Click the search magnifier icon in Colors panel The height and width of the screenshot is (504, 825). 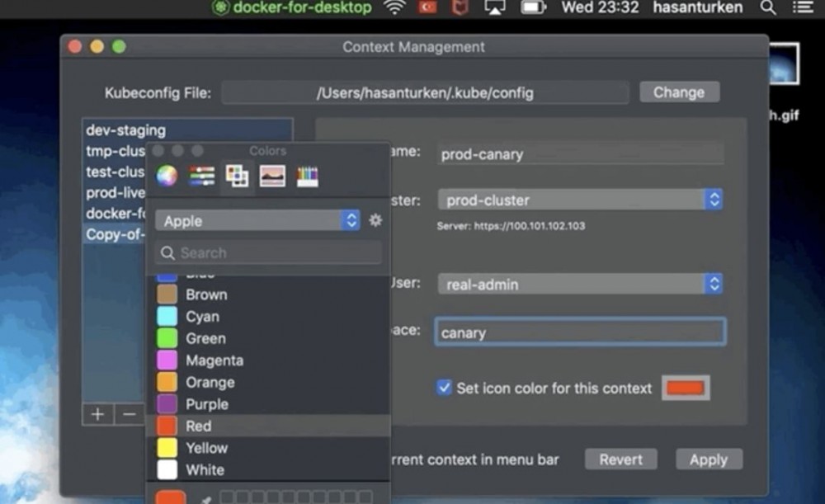(167, 253)
